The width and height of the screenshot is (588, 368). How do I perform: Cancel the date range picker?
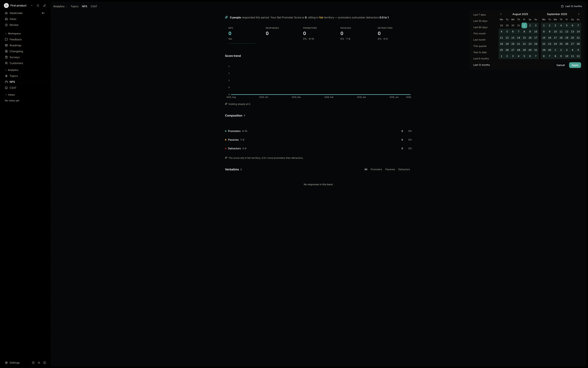[561, 65]
